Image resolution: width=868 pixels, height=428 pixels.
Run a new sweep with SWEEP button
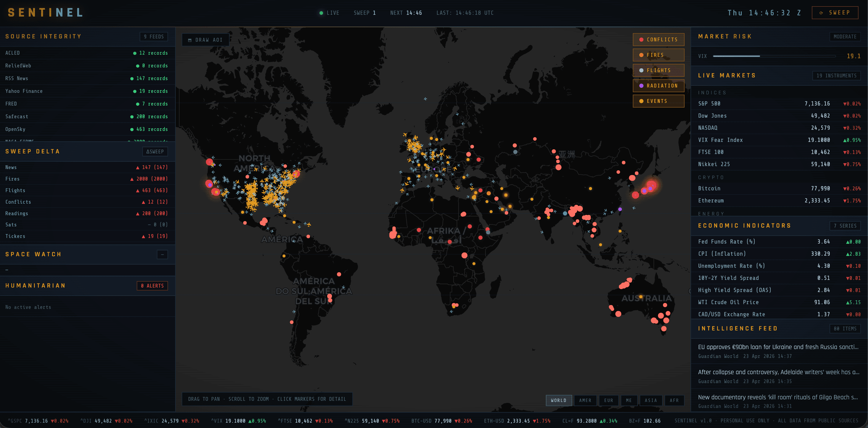click(835, 13)
